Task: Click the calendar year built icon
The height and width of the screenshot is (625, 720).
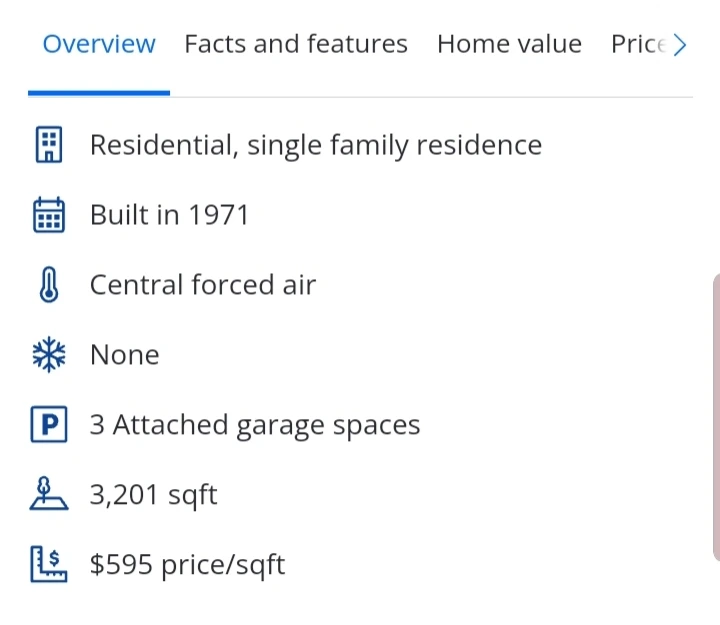Action: point(48,215)
